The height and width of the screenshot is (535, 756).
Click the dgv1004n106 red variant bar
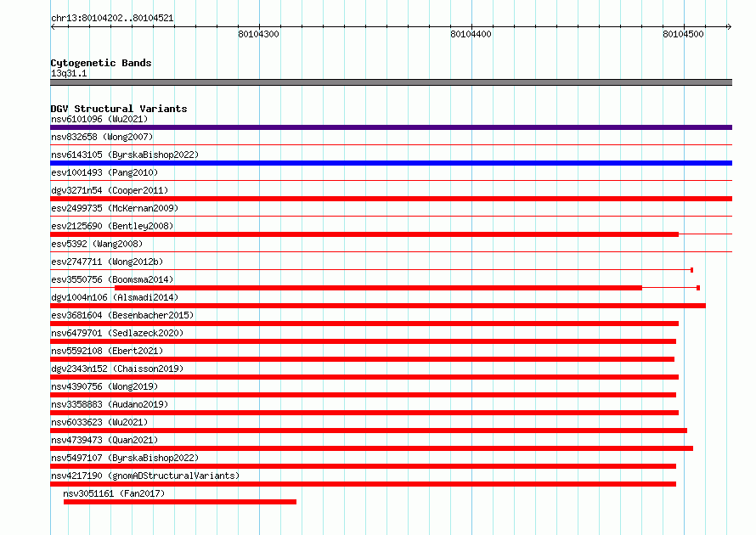click(378, 306)
